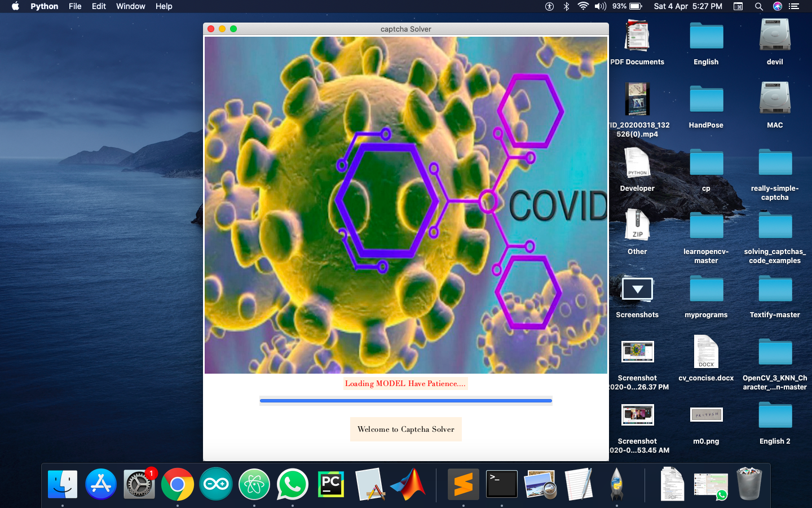The width and height of the screenshot is (812, 508).
Task: Open the Apple menu
Action: (x=15, y=6)
